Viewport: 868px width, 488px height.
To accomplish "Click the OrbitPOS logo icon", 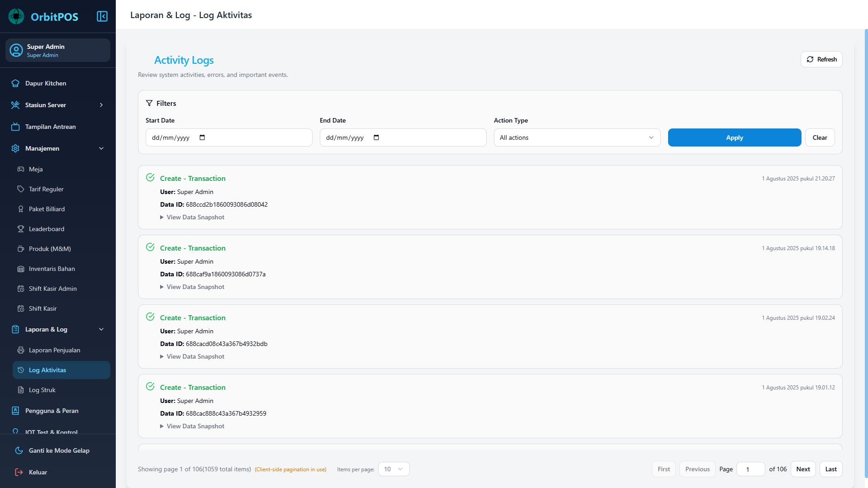I will [x=16, y=16].
